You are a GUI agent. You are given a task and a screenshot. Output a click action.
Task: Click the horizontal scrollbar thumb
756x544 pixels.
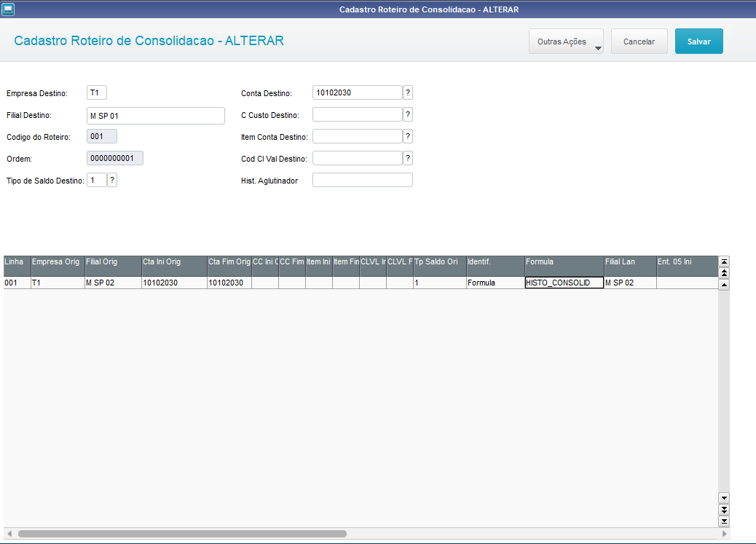coord(182,534)
